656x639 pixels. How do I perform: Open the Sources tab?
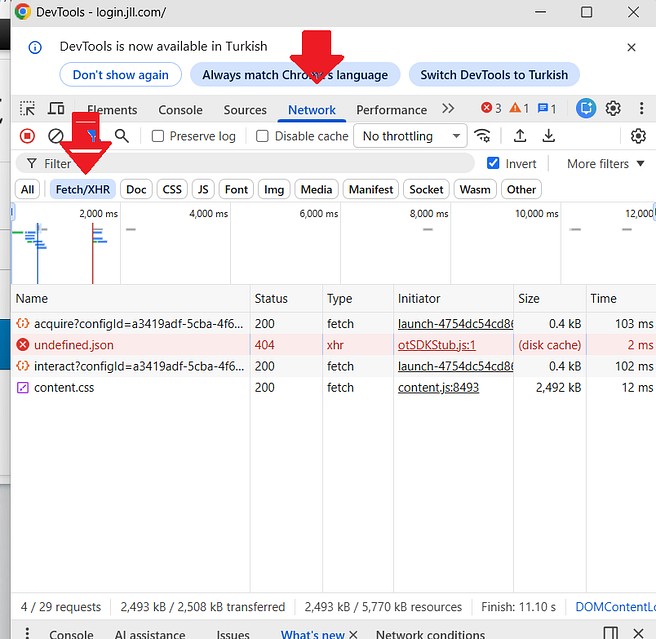pos(245,110)
